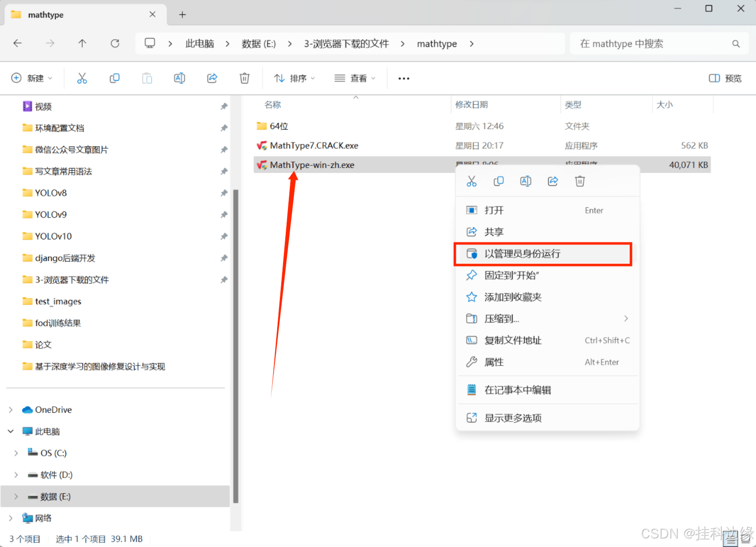Click the Delete trash icon in the toolbar

244,78
